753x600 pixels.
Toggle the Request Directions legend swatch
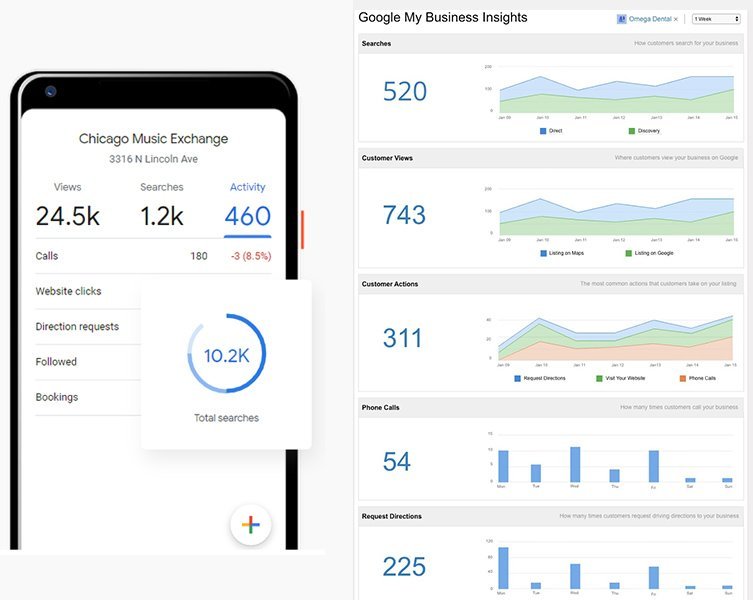(x=518, y=379)
